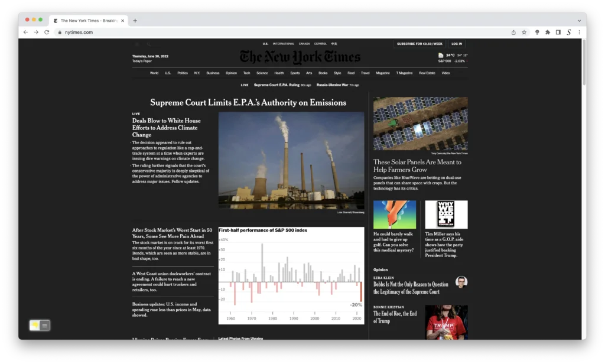
Task: Click the share icon in the address bar
Action: point(513,32)
